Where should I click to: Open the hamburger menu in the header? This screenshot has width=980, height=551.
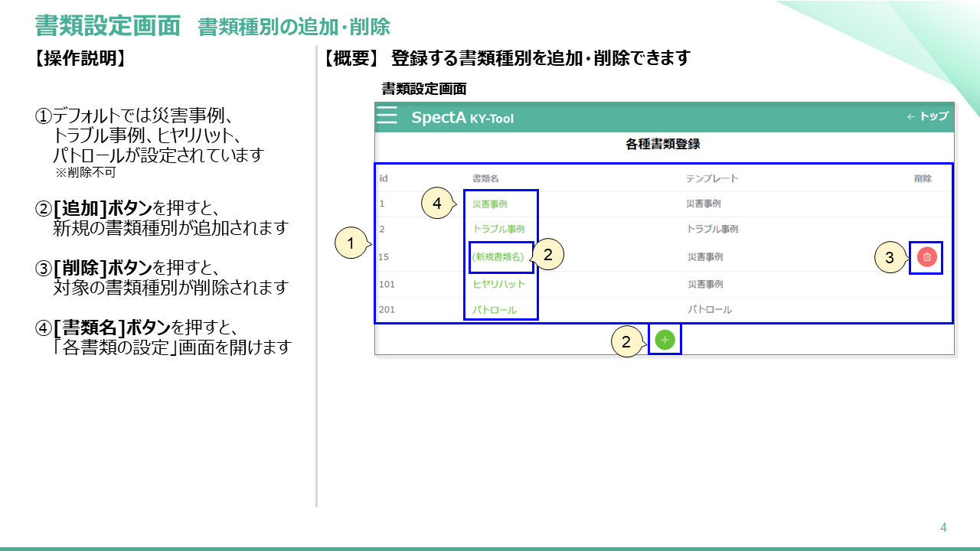[387, 116]
